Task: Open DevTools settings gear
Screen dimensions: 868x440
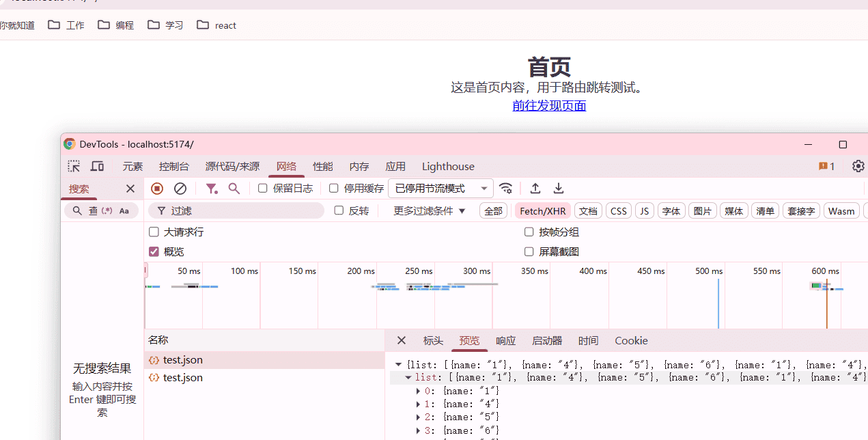Action: pyautogui.click(x=858, y=166)
